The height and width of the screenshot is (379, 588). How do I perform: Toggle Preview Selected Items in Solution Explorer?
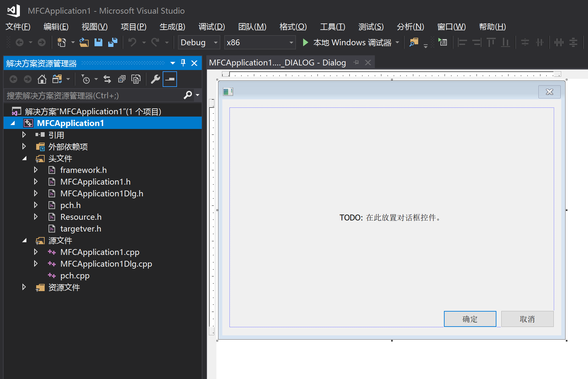[170, 79]
